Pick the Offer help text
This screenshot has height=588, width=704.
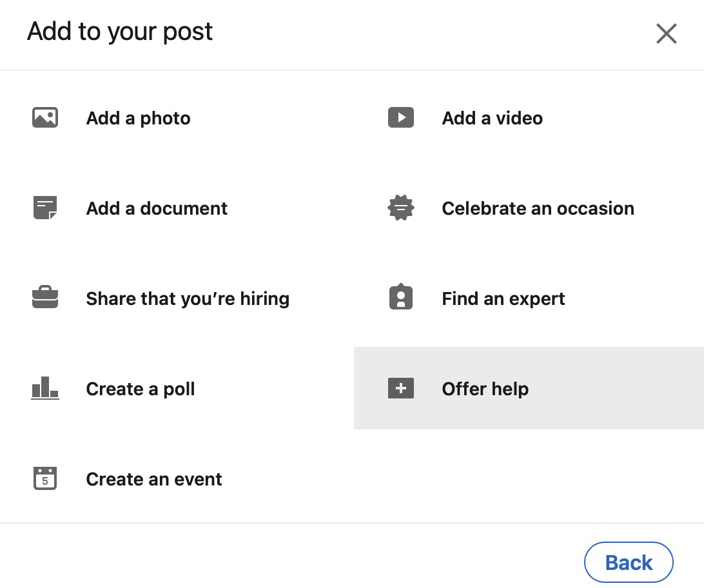(485, 389)
